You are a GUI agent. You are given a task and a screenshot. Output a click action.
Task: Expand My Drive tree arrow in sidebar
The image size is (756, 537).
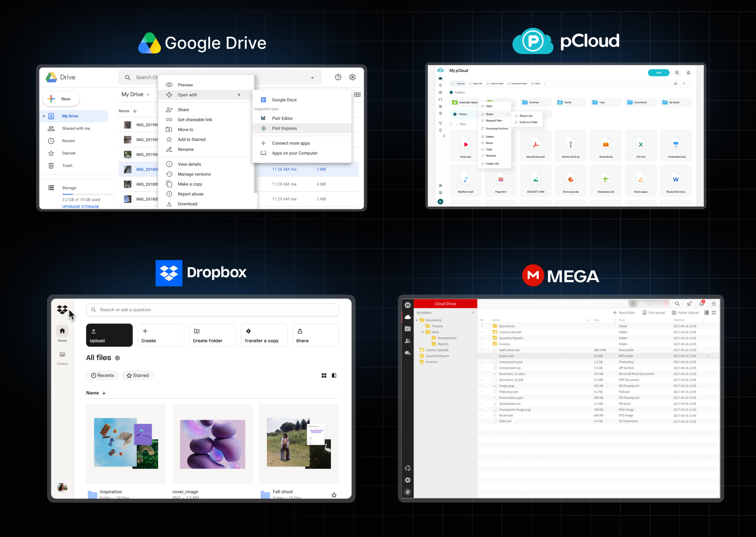44,116
